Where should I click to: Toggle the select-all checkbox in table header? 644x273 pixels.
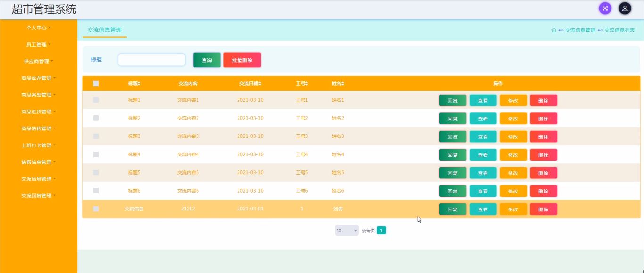(x=96, y=84)
